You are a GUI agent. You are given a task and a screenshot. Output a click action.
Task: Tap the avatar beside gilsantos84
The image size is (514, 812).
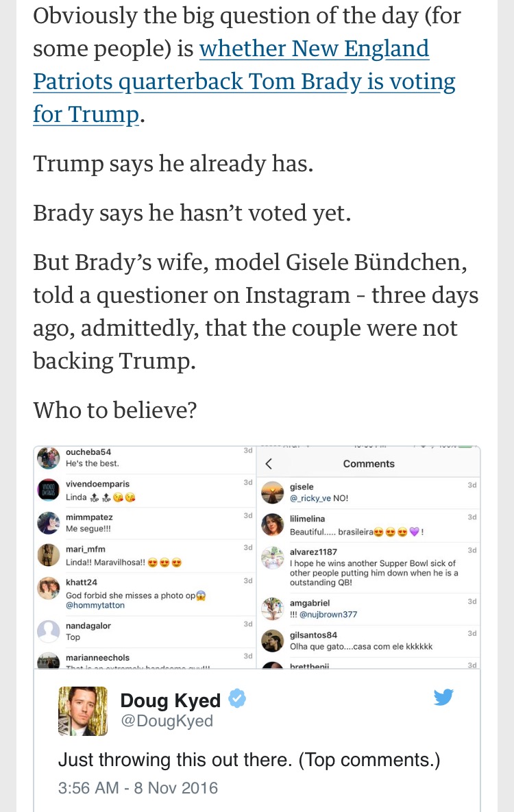click(273, 640)
